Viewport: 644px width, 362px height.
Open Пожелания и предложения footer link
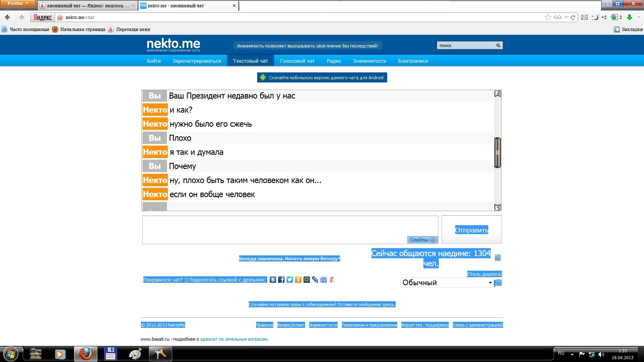pos(369,325)
